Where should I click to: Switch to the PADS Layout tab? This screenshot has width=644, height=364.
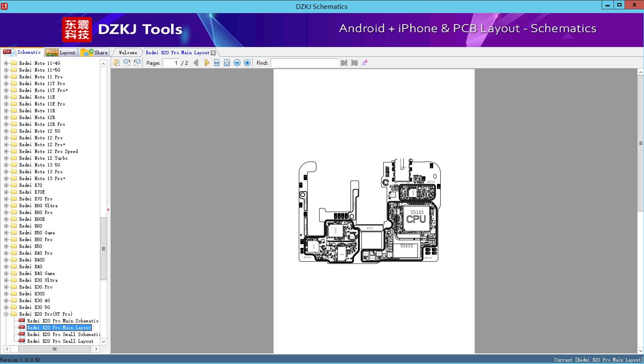(x=61, y=53)
